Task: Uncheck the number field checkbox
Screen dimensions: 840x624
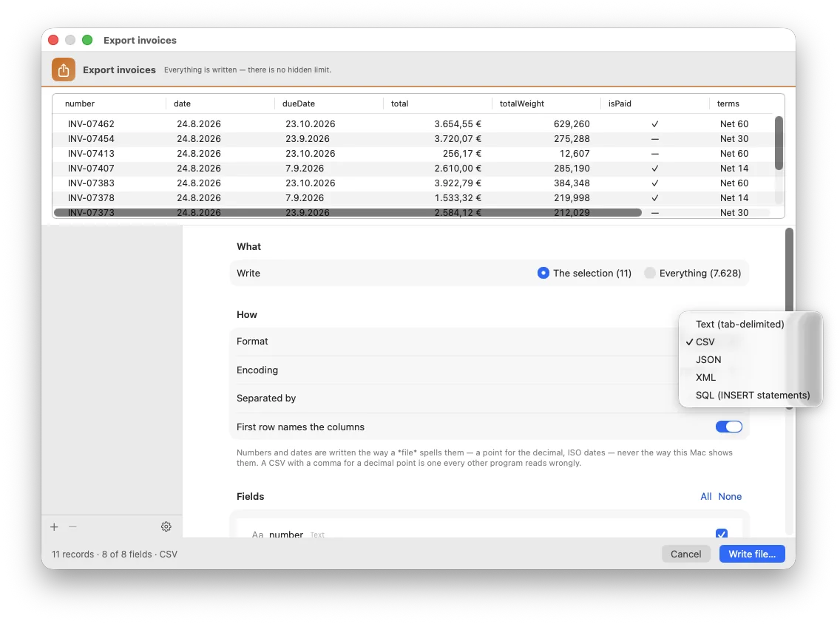Action: (x=722, y=534)
